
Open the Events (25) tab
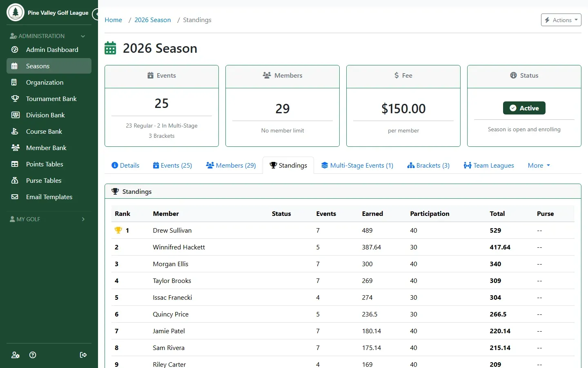[x=172, y=166]
